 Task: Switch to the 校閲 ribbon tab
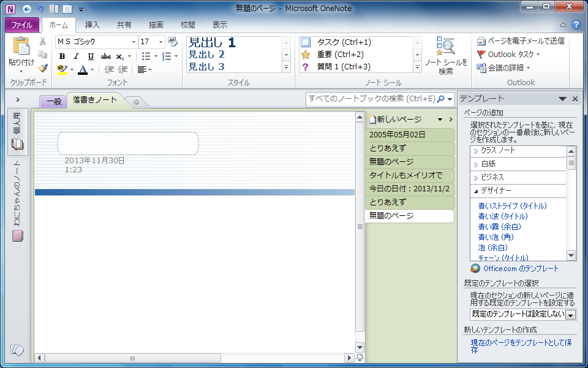coord(188,25)
